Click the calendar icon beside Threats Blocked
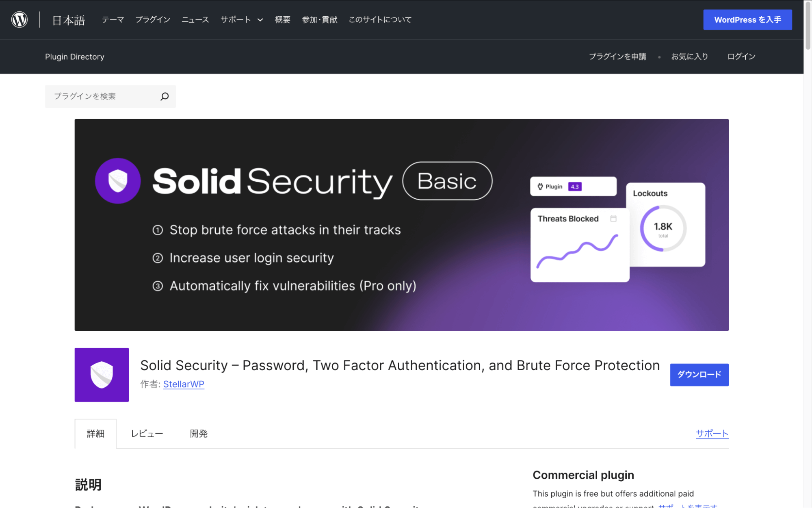This screenshot has width=812, height=508. 613,218
